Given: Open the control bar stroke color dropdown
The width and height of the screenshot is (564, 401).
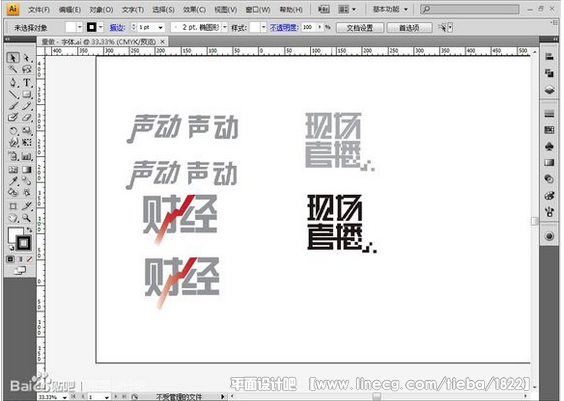Looking at the screenshot, I should (x=101, y=27).
